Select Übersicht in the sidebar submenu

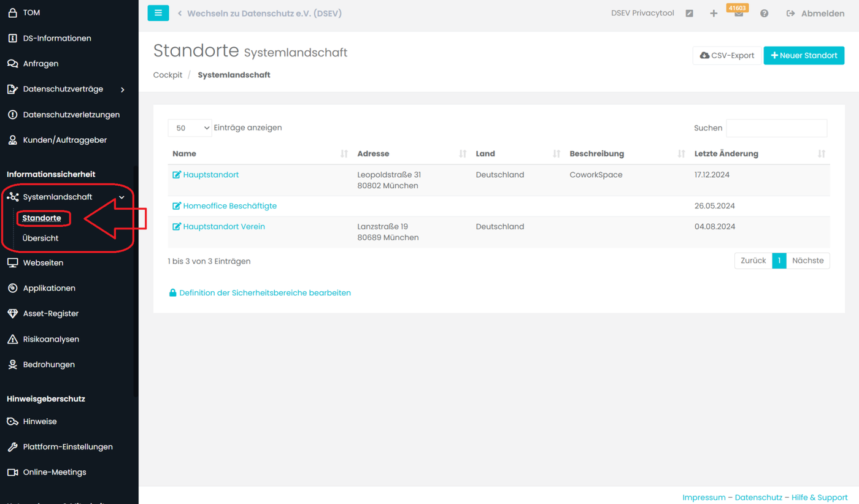[40, 238]
